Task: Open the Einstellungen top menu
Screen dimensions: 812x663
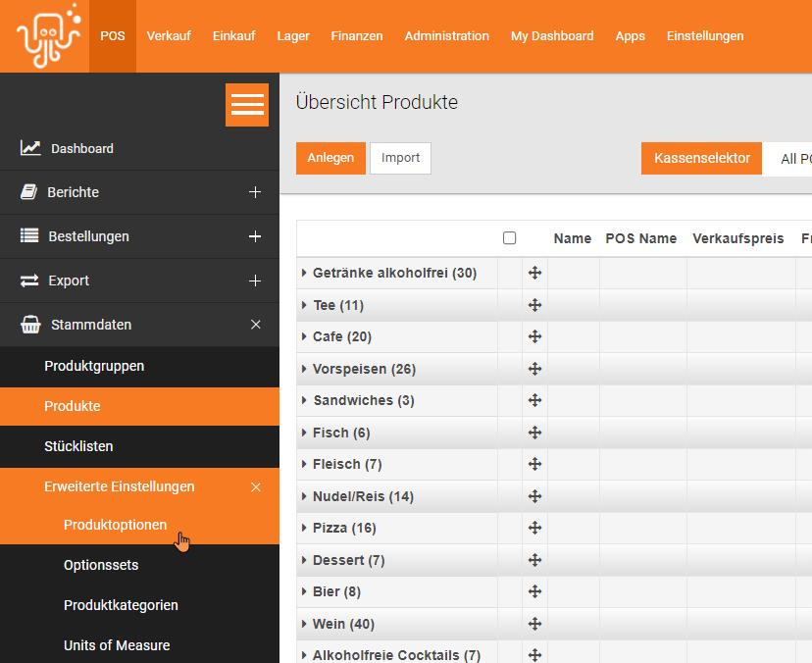Action: click(705, 35)
